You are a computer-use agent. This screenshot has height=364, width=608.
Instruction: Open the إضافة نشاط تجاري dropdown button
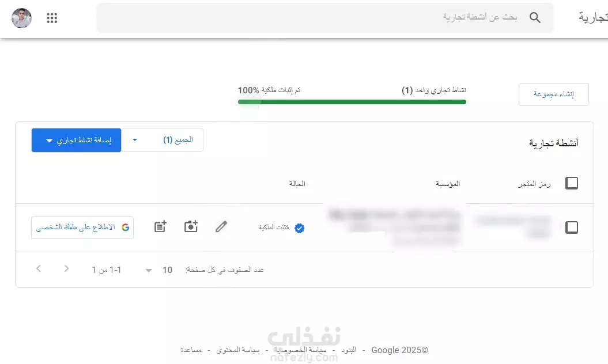pyautogui.click(x=77, y=140)
